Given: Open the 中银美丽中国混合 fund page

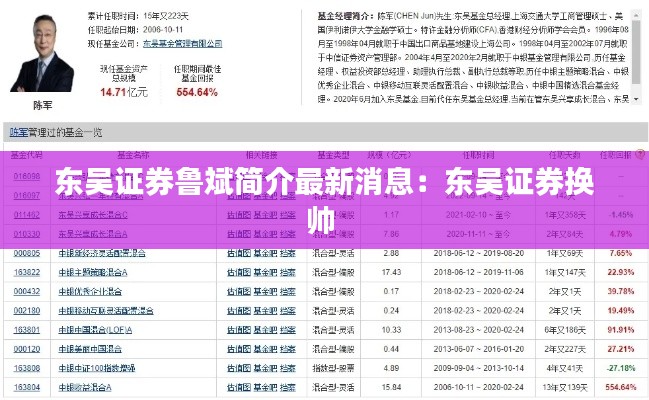Looking at the screenshot, I should pos(90,349).
